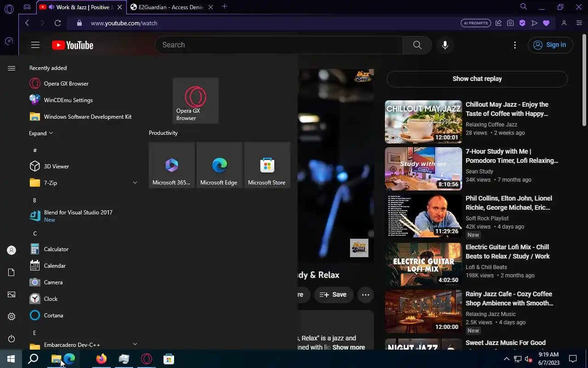Go back to previous page
588x368 pixels.
tap(27, 23)
